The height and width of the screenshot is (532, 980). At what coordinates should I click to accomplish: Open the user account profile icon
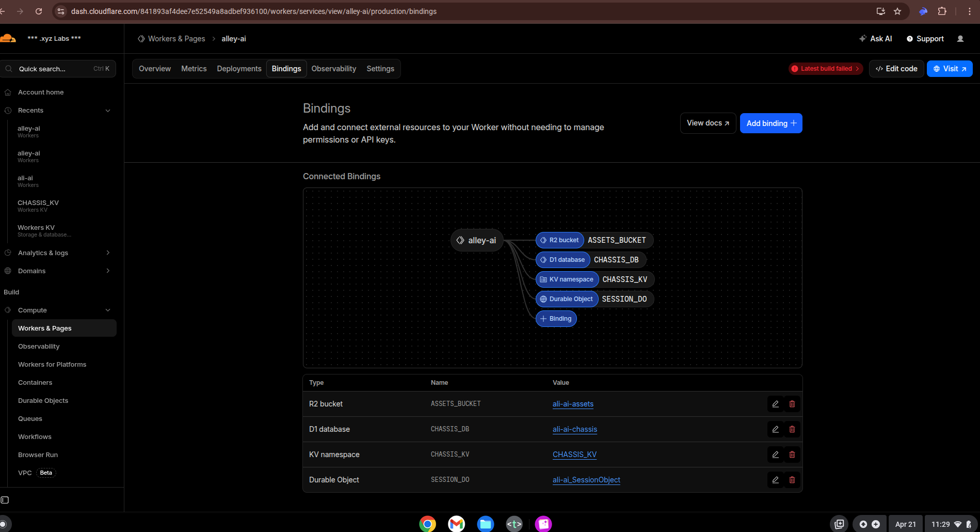point(960,39)
